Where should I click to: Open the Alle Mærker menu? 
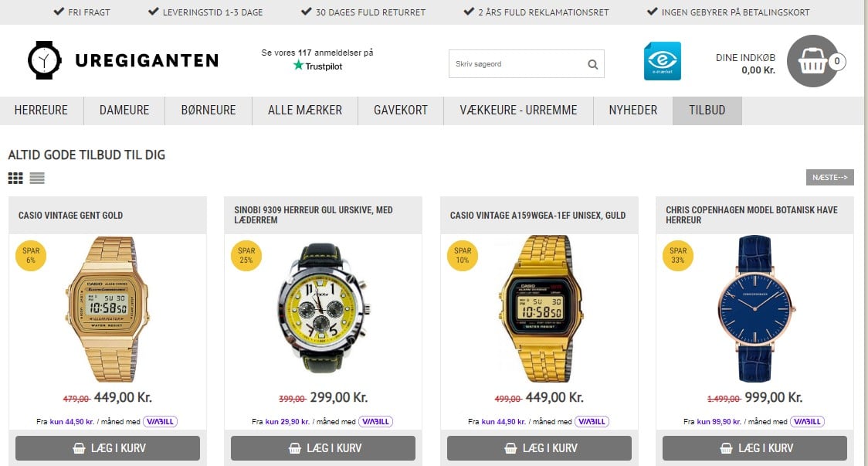305,111
